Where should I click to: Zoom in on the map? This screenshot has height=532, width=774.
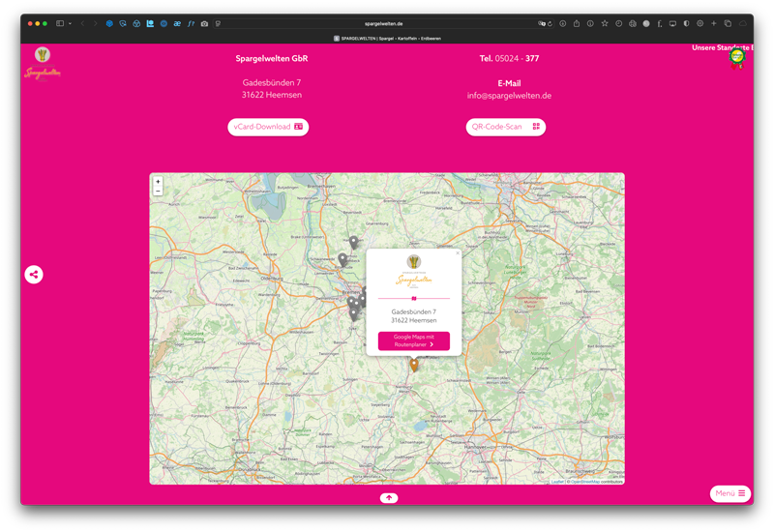click(158, 182)
